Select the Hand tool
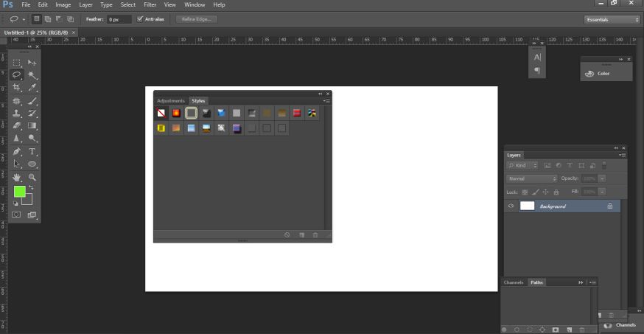Viewport: 644px width, 334px height. click(16, 177)
